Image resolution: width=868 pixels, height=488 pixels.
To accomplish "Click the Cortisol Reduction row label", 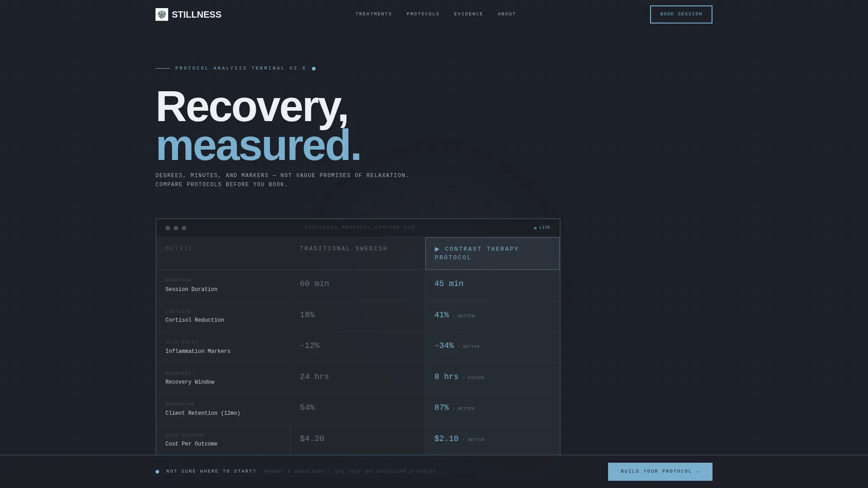I will tap(194, 320).
